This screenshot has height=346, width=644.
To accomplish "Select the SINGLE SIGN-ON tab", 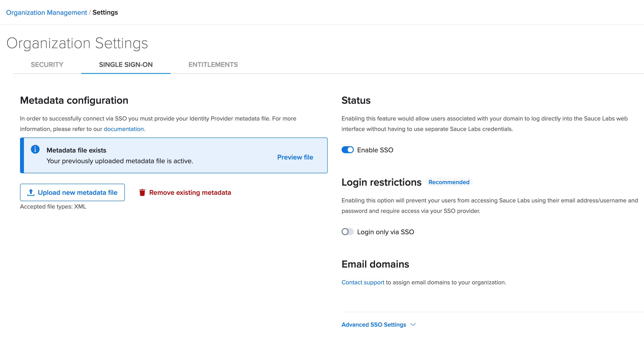I will coord(126,64).
